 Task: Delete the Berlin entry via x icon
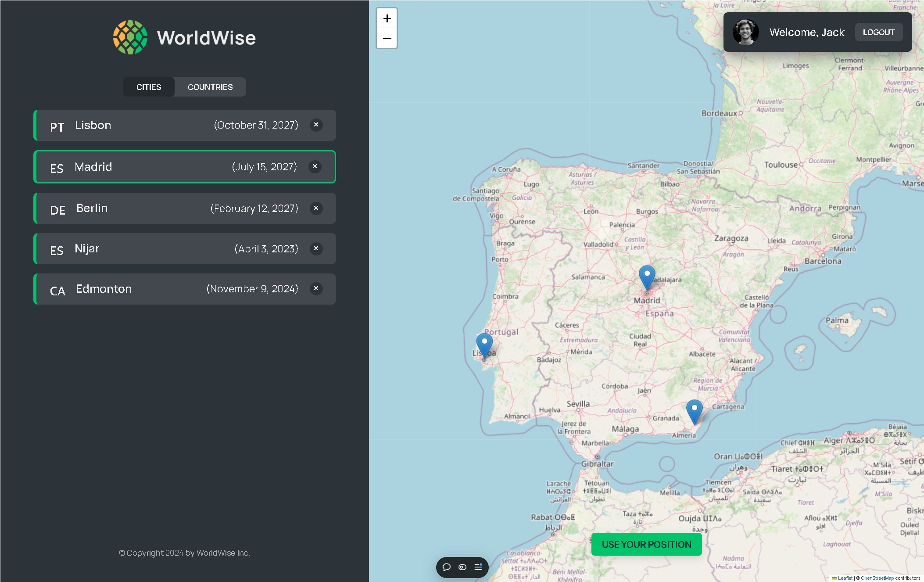pyautogui.click(x=316, y=208)
